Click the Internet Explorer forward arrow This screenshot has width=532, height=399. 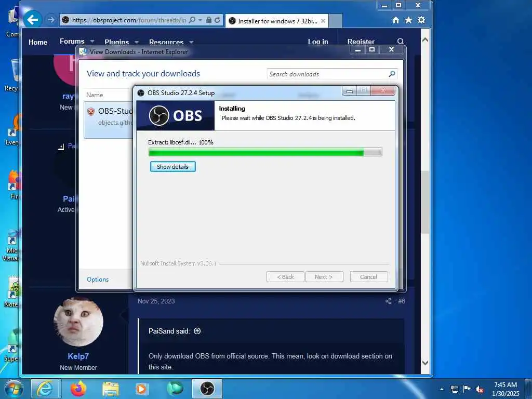51,20
